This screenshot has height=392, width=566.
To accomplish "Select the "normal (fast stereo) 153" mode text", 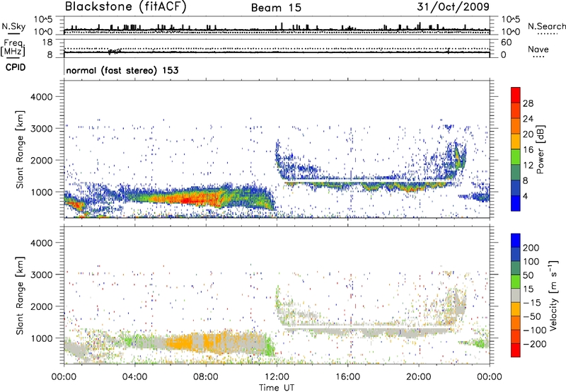I will point(122,70).
